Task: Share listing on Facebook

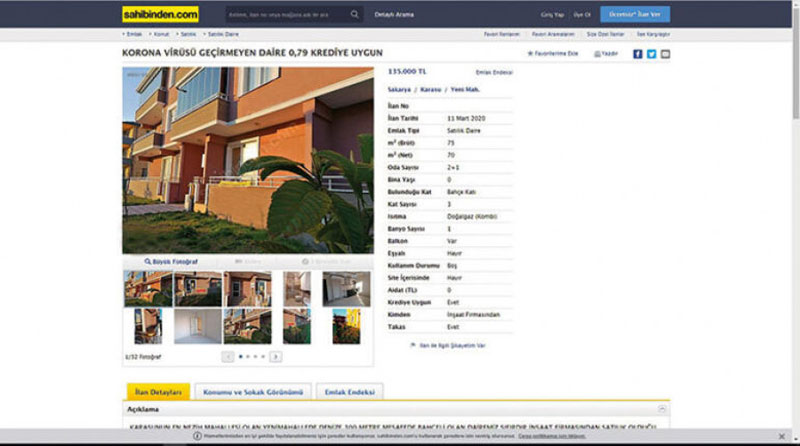Action: pyautogui.click(x=638, y=54)
